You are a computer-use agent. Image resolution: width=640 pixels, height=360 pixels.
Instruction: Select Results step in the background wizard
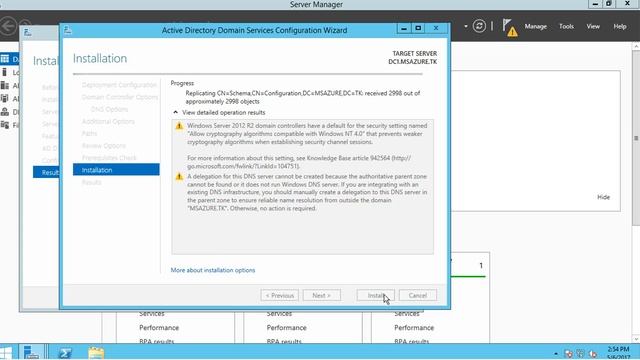(x=46, y=172)
